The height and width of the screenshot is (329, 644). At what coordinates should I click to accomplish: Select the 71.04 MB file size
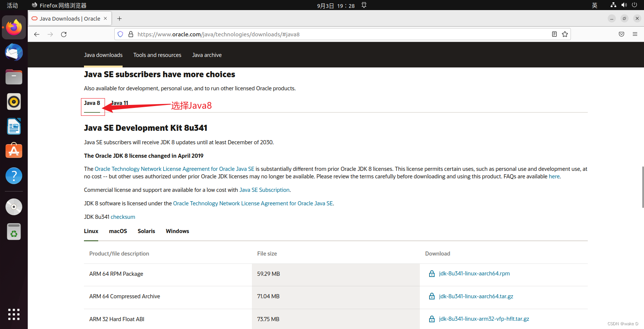[x=268, y=296]
